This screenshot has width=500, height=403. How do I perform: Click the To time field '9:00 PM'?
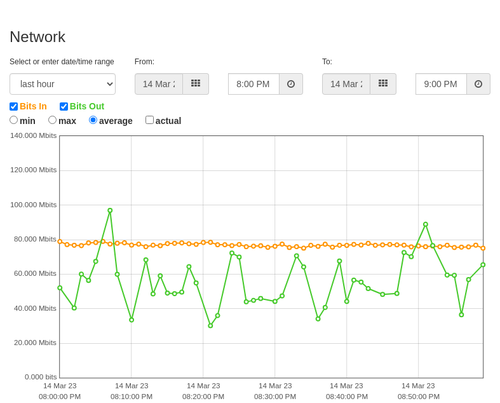pyautogui.click(x=441, y=84)
